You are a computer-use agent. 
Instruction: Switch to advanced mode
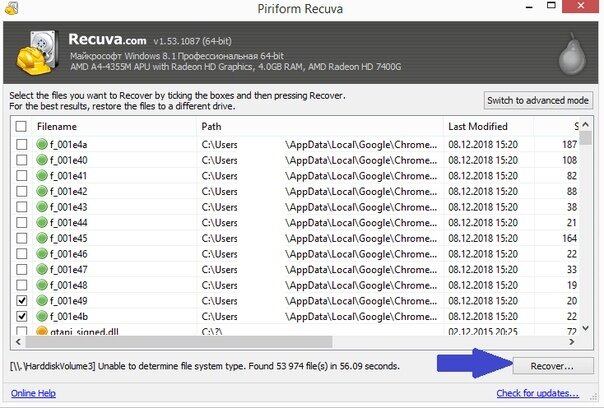coord(538,101)
